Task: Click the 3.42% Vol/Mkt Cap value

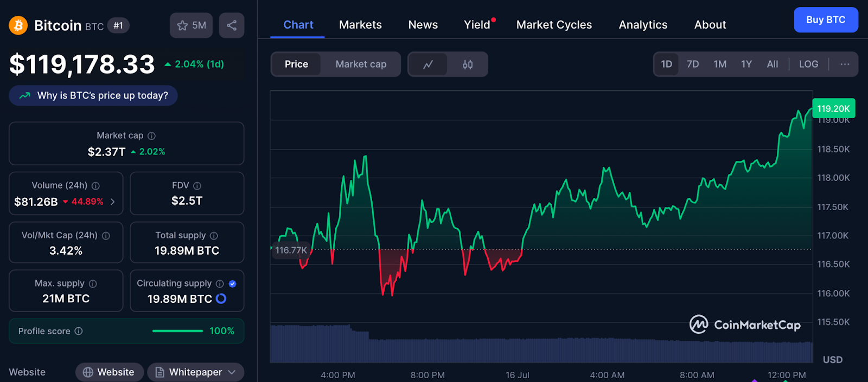Action: 66,251
